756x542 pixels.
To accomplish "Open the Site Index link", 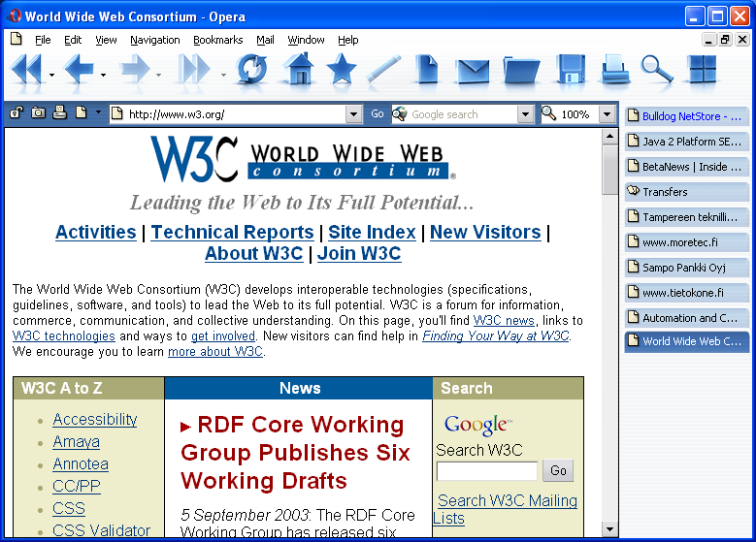I will (x=372, y=232).
